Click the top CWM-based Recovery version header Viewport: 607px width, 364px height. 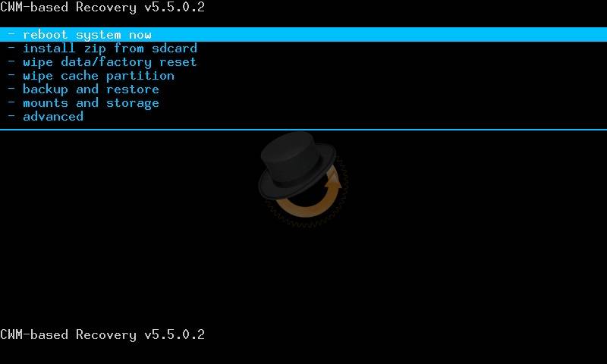point(102,8)
